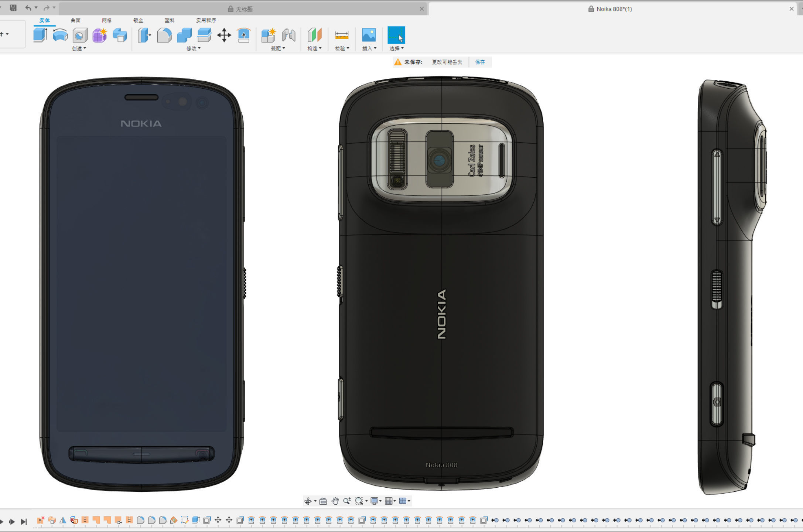Select the NOKIA logo on the front view

(141, 124)
